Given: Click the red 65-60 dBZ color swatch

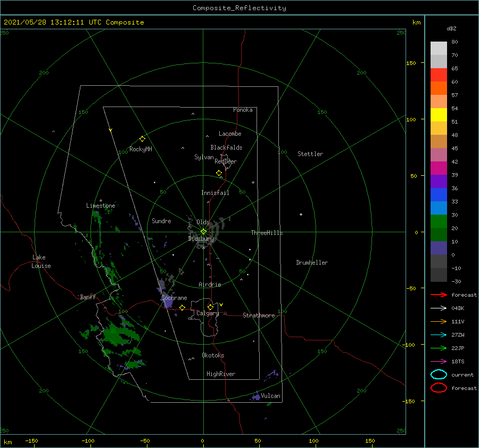Looking at the screenshot, I should [x=439, y=75].
